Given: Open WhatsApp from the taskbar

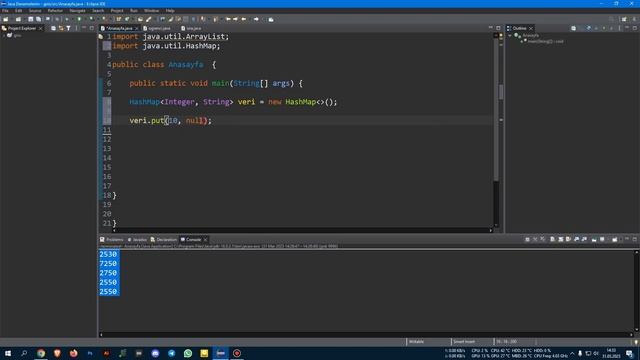Looking at the screenshot, I should click(188, 353).
